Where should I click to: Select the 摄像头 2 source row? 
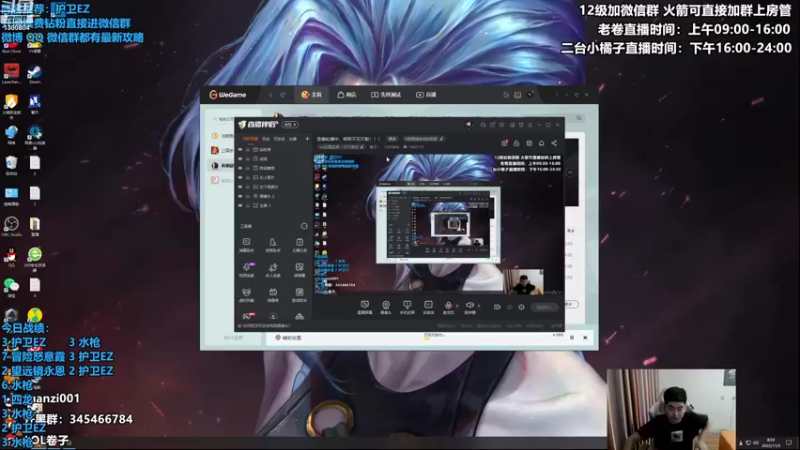tap(273, 196)
